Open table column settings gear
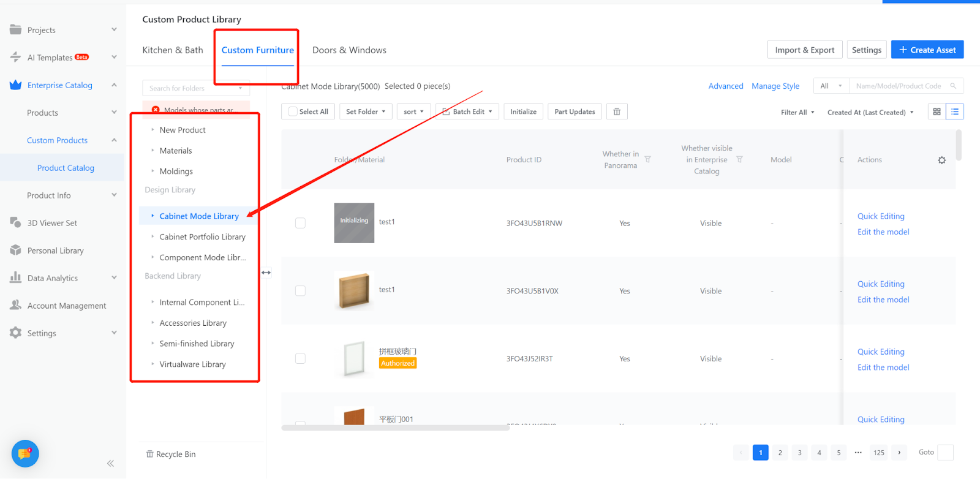The height and width of the screenshot is (479, 980). (942, 160)
